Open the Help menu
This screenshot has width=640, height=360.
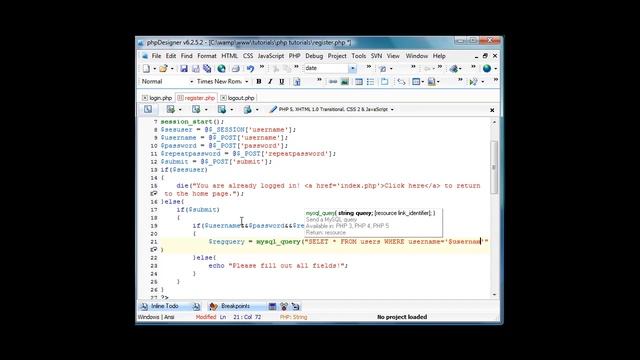pyautogui.click(x=439, y=56)
